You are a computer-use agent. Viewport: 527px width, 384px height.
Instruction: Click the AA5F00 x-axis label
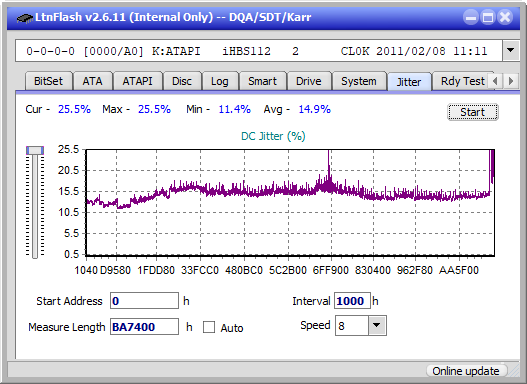(x=459, y=270)
